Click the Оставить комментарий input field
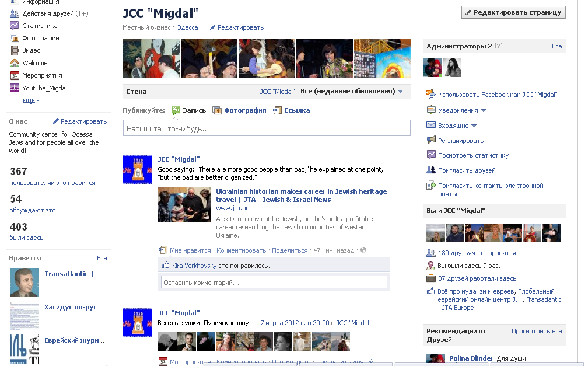 tap(274, 283)
